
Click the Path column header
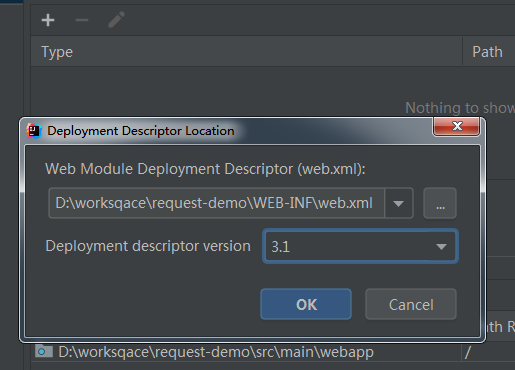489,52
